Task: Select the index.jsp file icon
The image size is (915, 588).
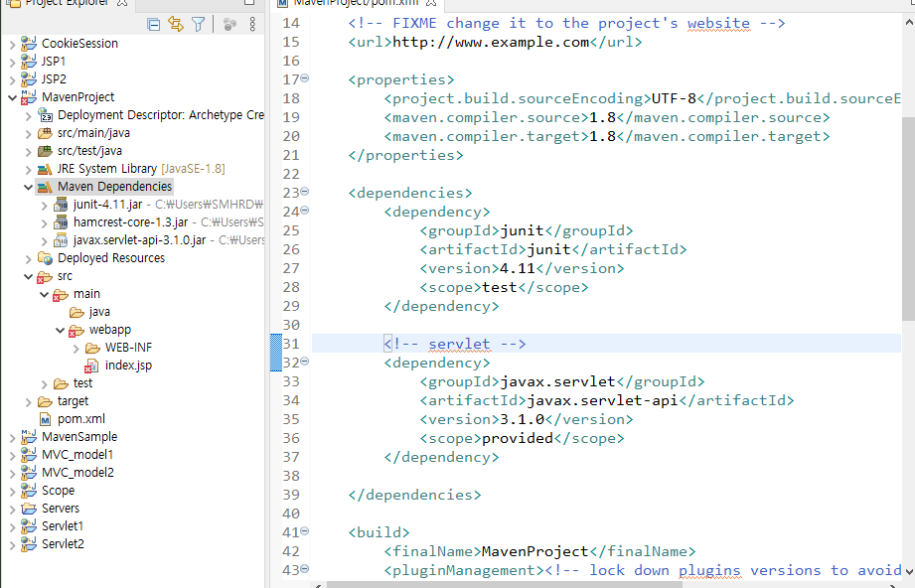Action: point(91,366)
